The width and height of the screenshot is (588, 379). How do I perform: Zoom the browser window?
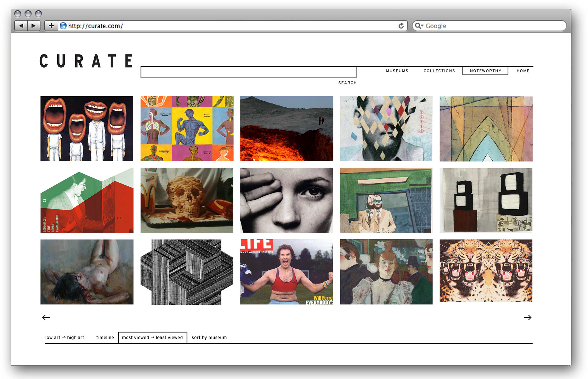[38, 14]
